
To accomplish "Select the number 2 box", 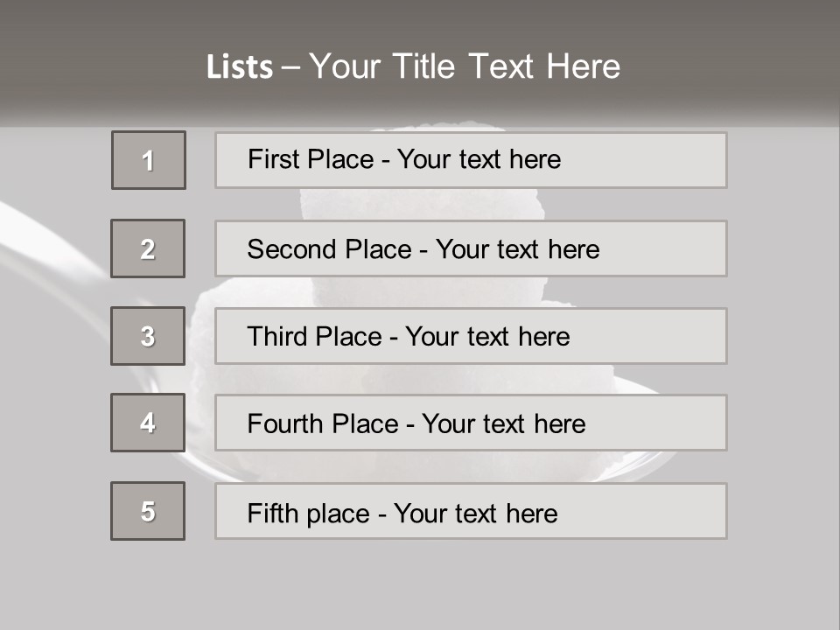I will (148, 248).
